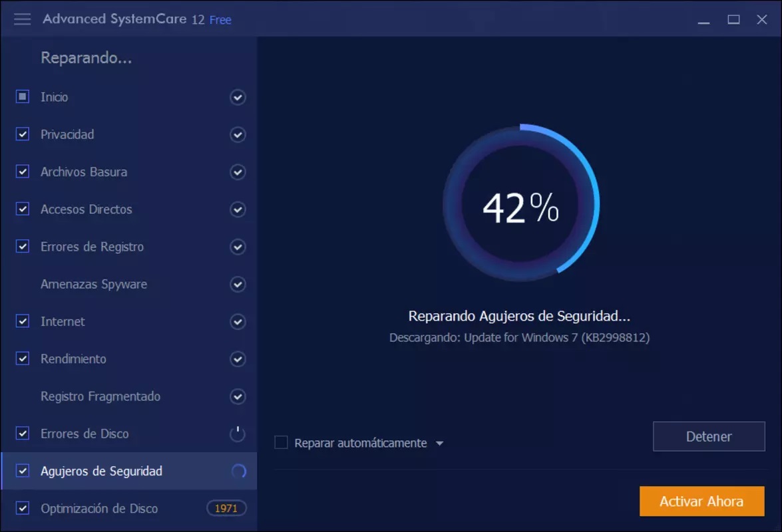Enable Reparar automáticamente
The image size is (782, 532).
[282, 442]
